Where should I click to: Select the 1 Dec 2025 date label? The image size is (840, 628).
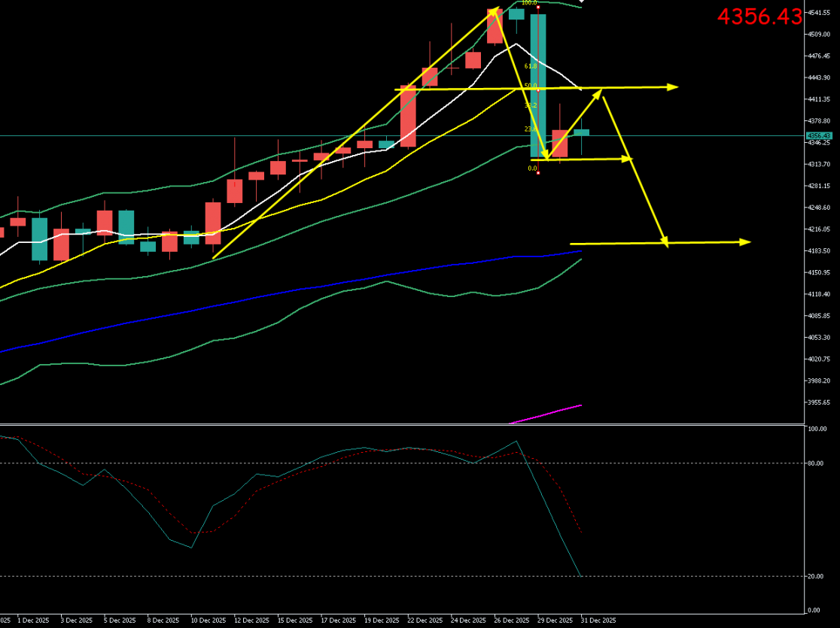33,620
